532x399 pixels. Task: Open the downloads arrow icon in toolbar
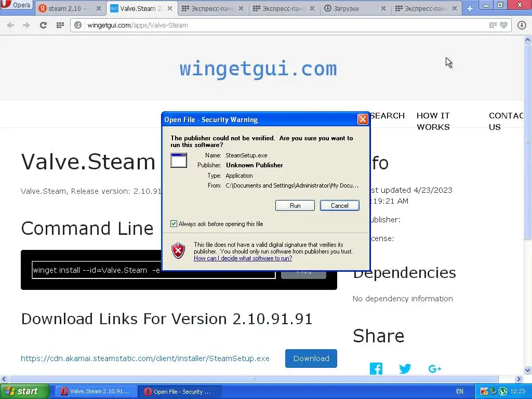(x=522, y=25)
